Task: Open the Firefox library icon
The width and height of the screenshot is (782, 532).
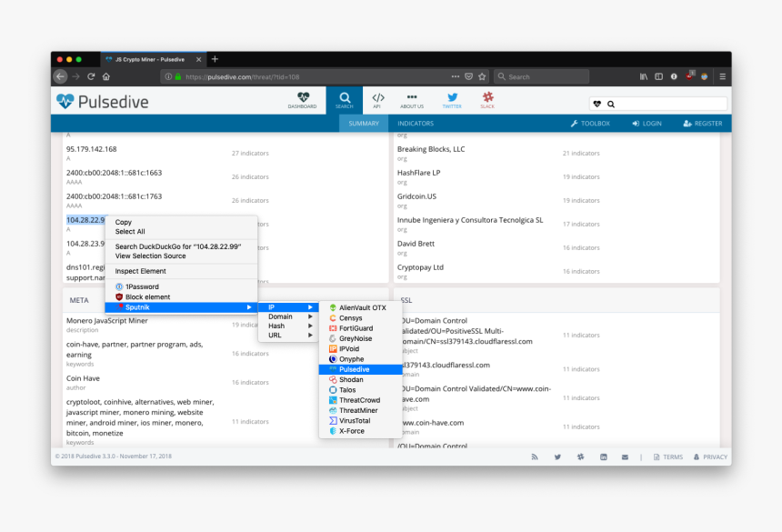Action: [644, 76]
